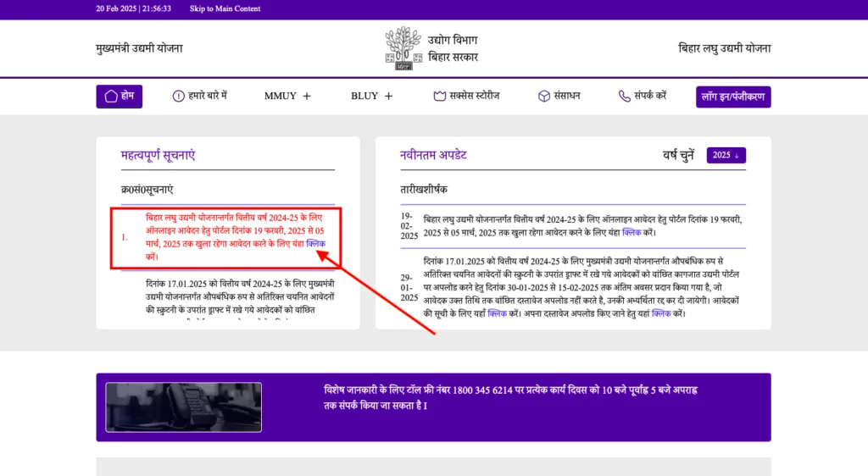
Task: Click the महत्वपूर्ण सूचनाएं heading
Action: (159, 155)
